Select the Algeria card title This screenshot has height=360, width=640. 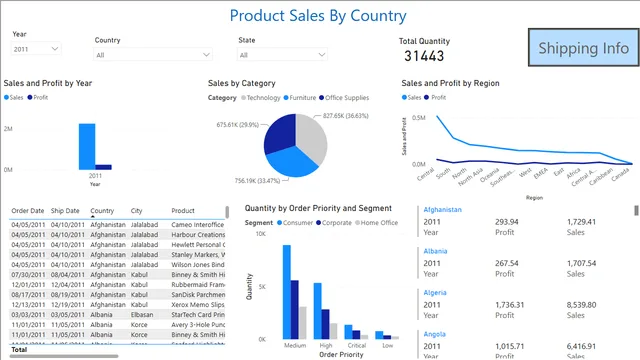(x=435, y=293)
